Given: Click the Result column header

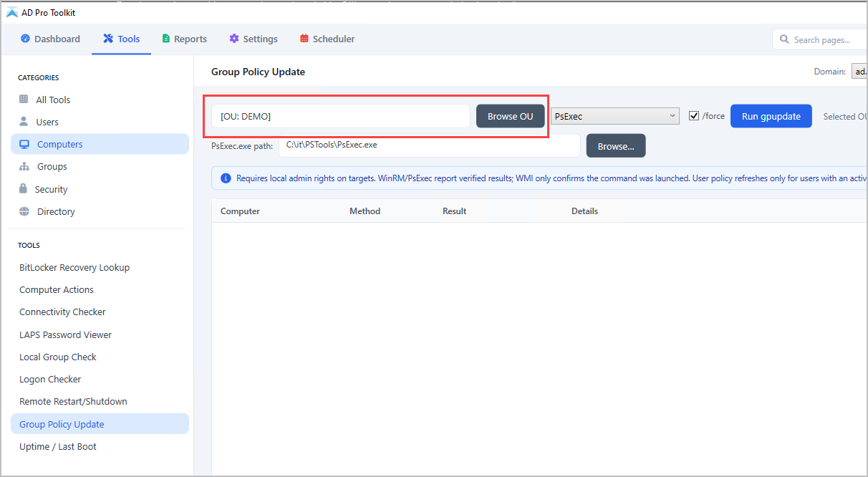Looking at the screenshot, I should (454, 211).
